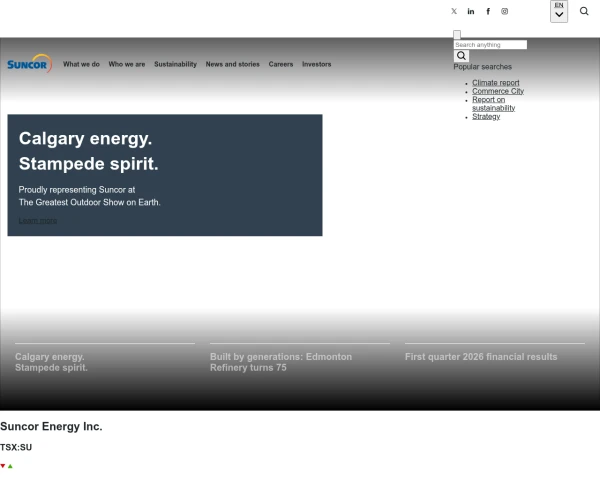Viewport: 600px width, 480px height.
Task: Open Suncor's Instagram page icon
Action: (x=505, y=11)
